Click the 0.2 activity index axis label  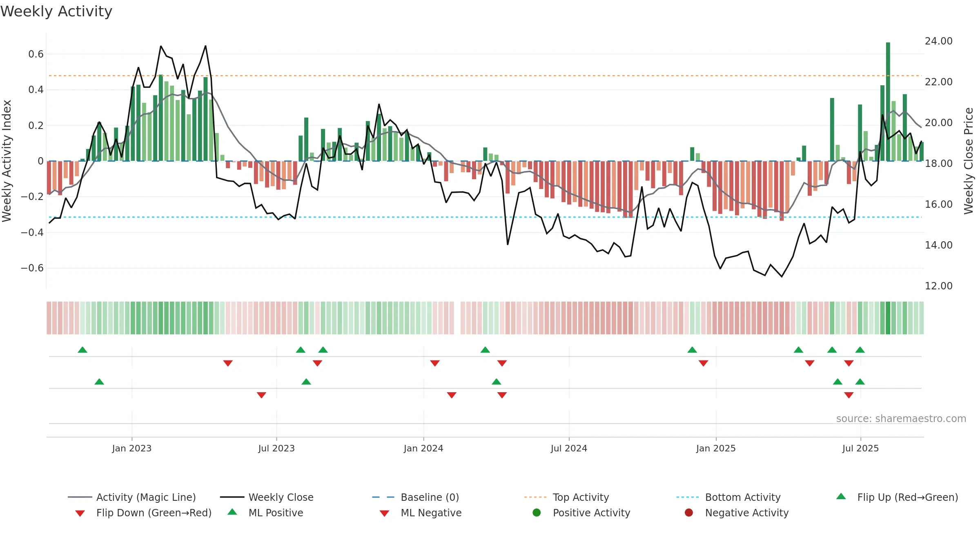pyautogui.click(x=36, y=125)
